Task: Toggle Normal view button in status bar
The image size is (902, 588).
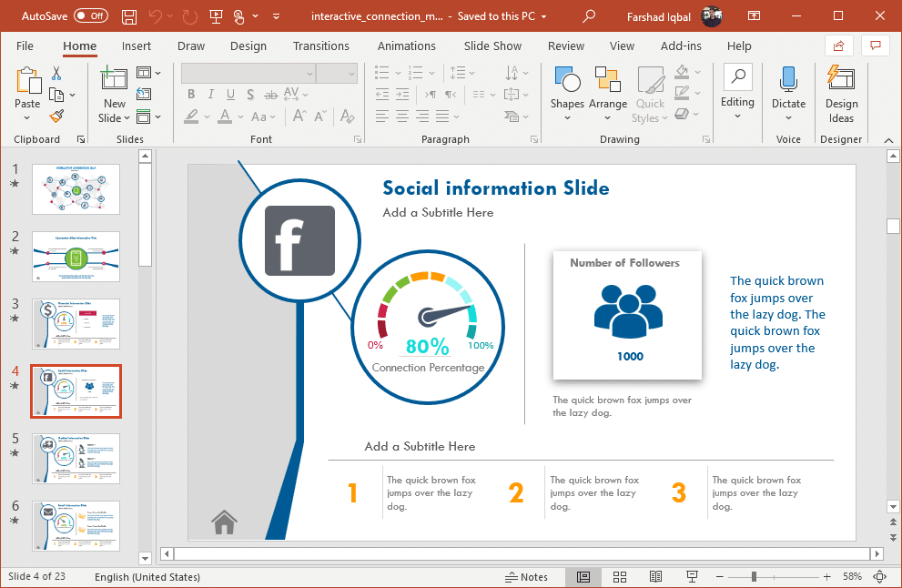Action: coord(583,577)
